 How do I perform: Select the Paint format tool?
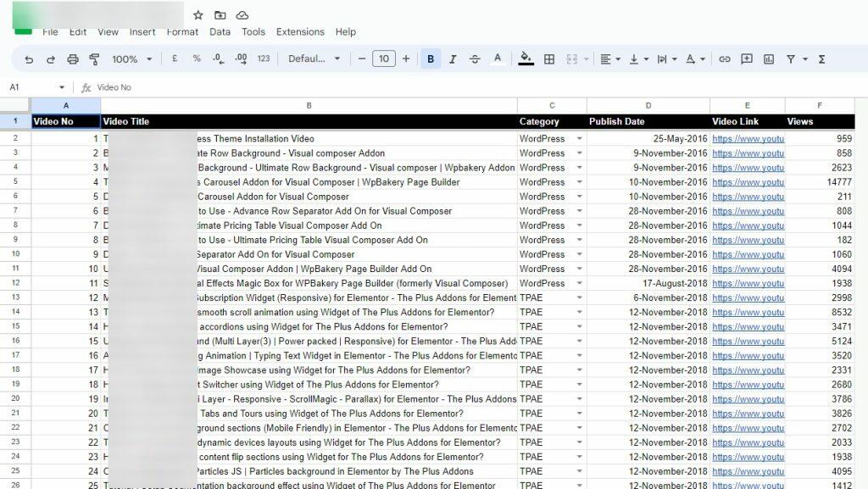[94, 59]
